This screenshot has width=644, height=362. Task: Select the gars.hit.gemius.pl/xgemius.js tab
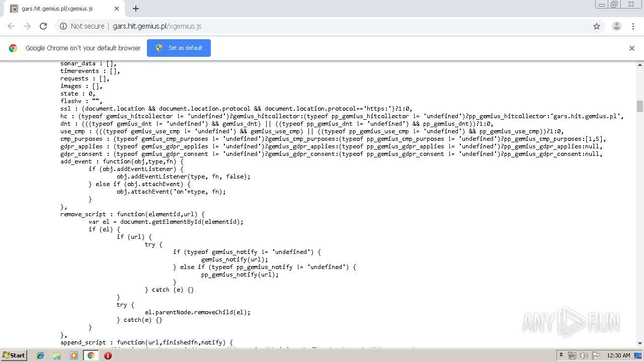pos(64,9)
